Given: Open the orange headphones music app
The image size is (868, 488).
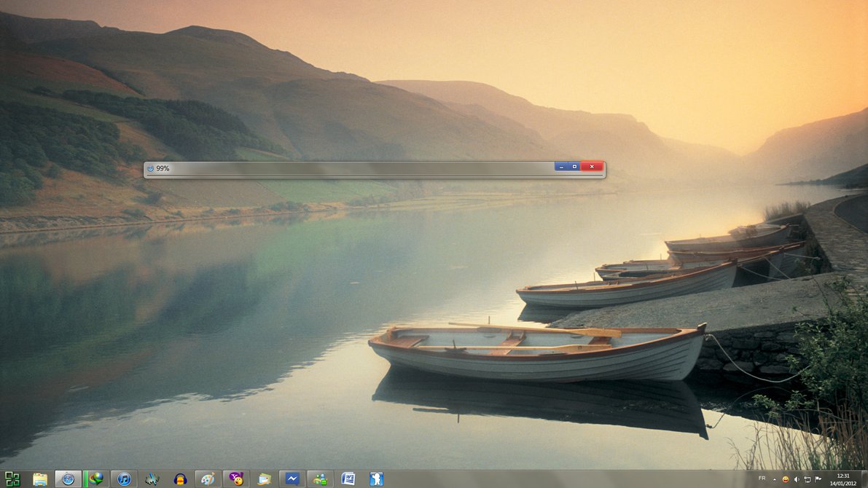Looking at the screenshot, I should click(x=180, y=479).
